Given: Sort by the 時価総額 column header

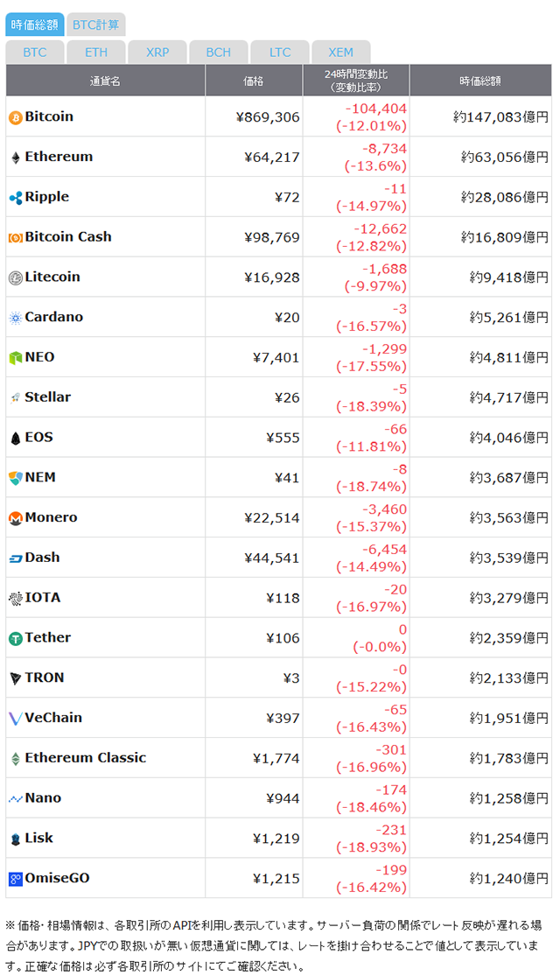Looking at the screenshot, I should pos(480,81).
